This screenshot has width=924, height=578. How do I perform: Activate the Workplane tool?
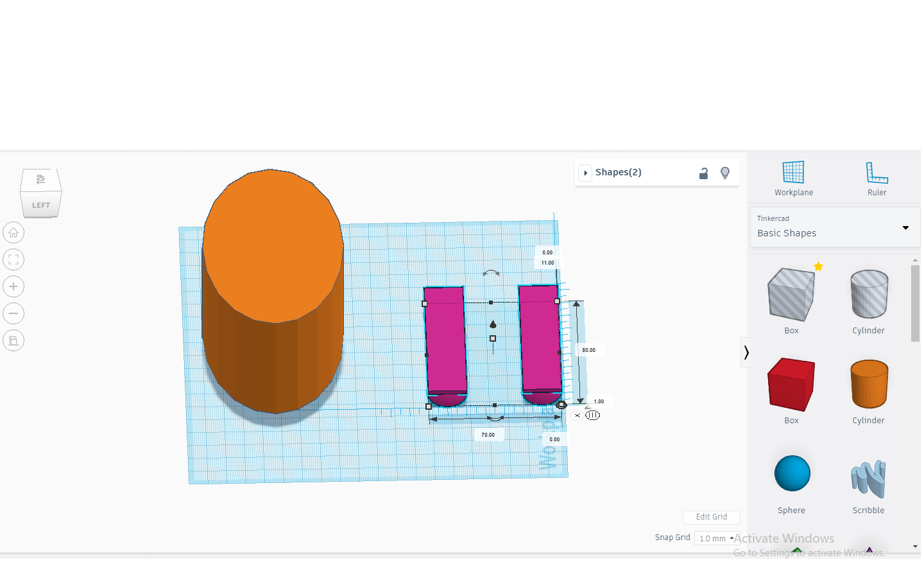(793, 179)
